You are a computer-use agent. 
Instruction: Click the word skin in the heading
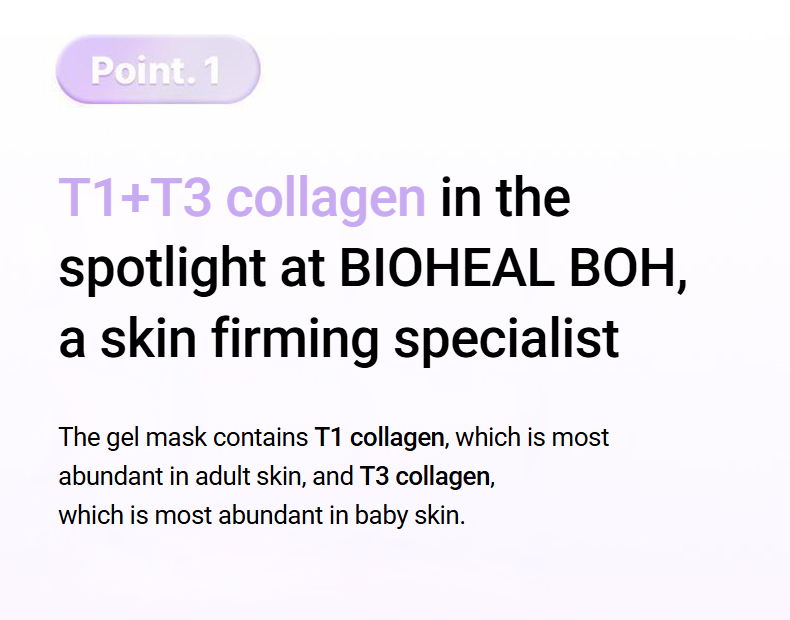pos(148,338)
